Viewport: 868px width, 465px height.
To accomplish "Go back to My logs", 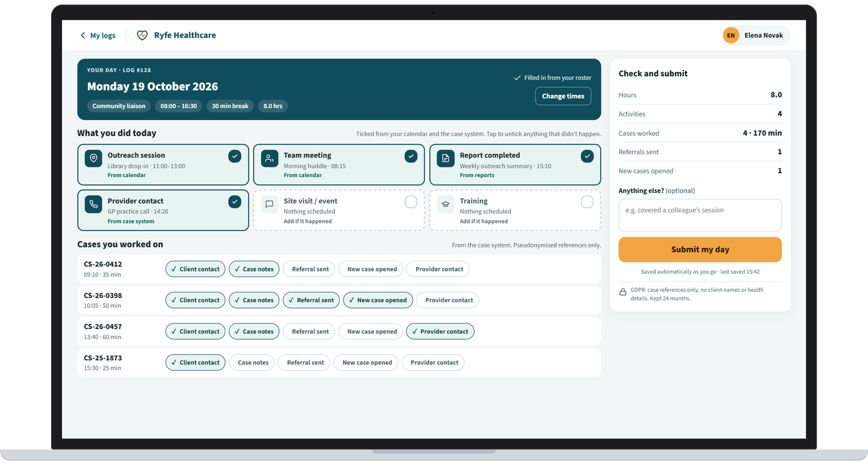I will (98, 36).
